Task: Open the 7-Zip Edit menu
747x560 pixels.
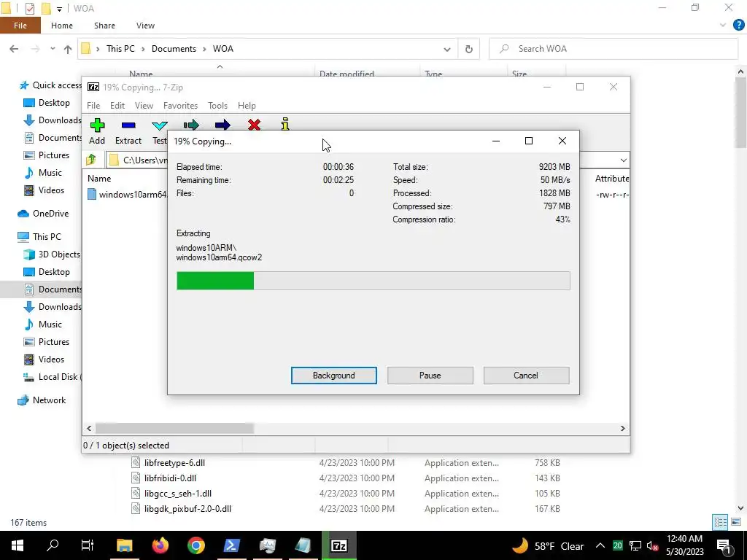Action: click(117, 105)
